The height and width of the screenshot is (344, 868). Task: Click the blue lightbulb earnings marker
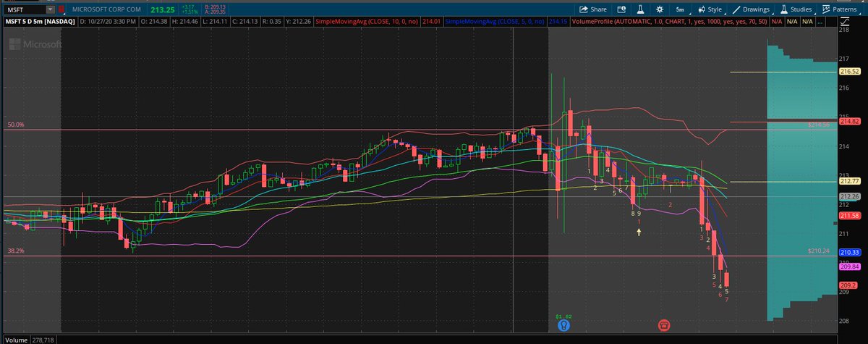pyautogui.click(x=564, y=326)
